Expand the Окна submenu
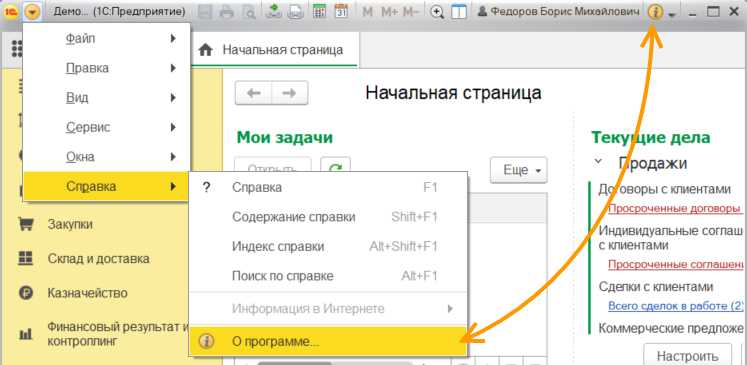 107,157
